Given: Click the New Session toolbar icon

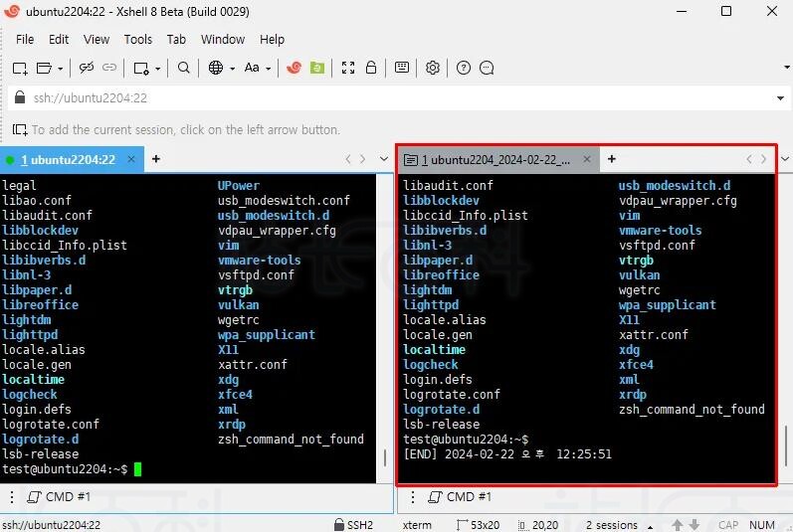Looking at the screenshot, I should [x=20, y=68].
